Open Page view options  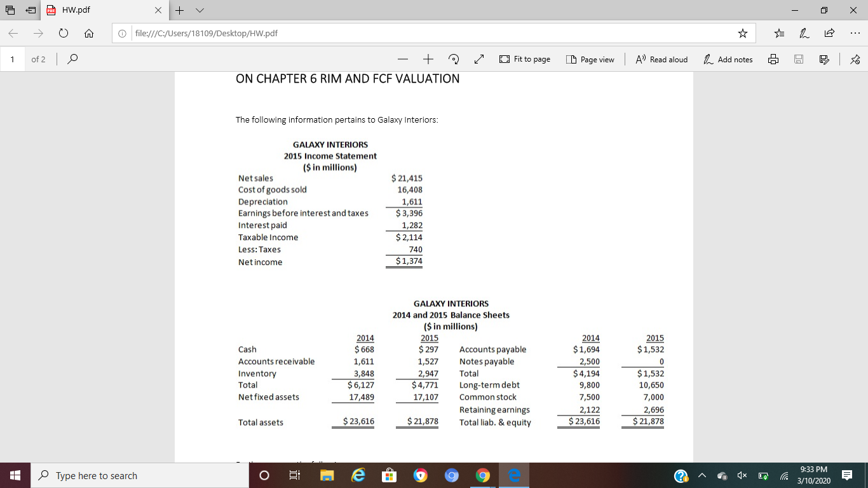590,59
